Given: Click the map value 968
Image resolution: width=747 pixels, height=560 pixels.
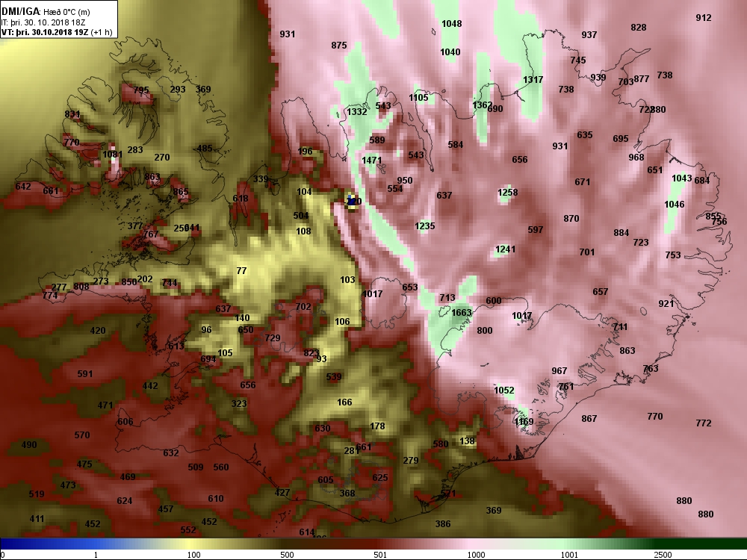Looking at the screenshot, I should (x=636, y=157).
